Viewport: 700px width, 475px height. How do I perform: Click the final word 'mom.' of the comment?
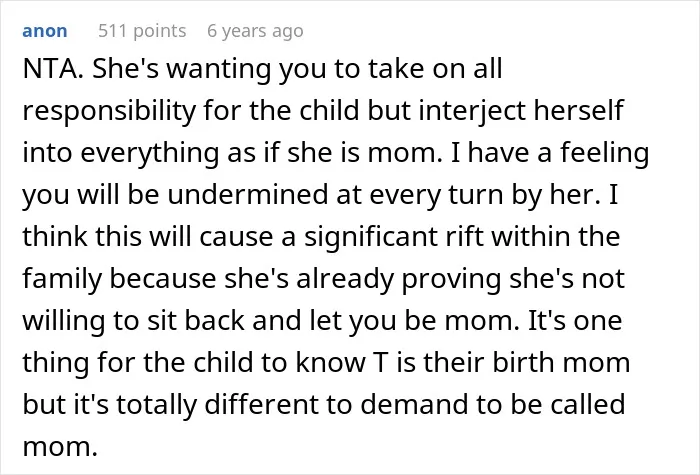click(x=60, y=446)
